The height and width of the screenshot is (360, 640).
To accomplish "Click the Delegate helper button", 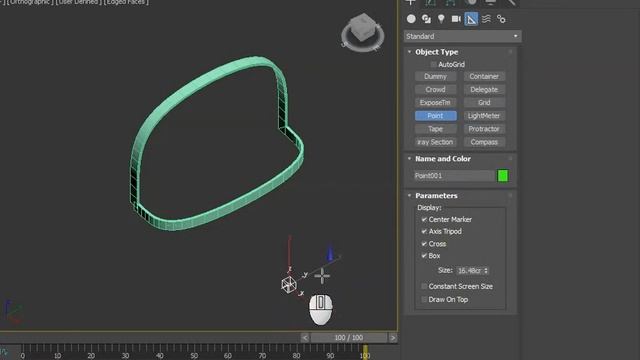I will (x=484, y=89).
